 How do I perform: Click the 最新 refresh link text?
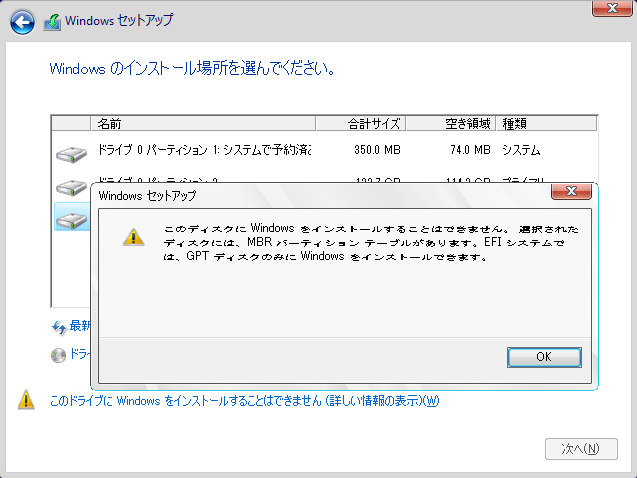(80, 326)
